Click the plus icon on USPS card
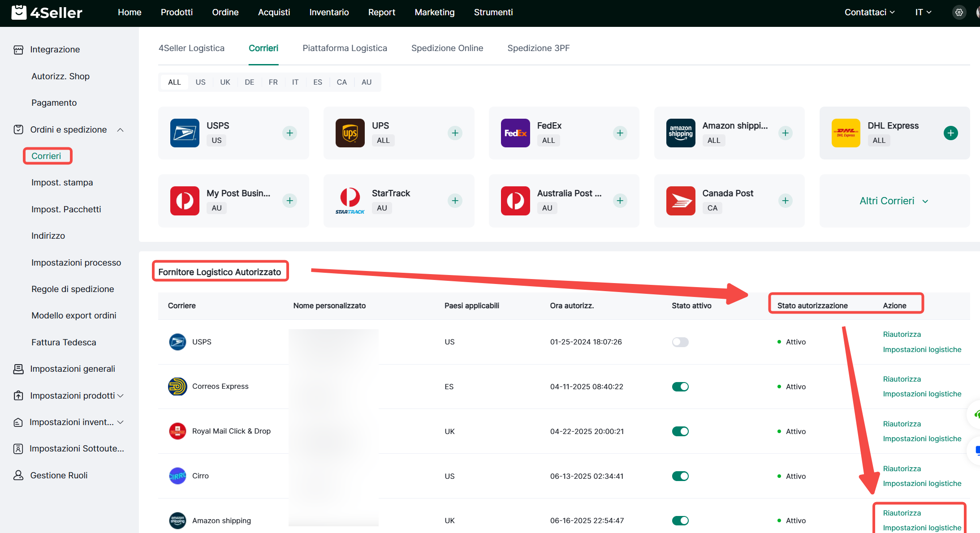 click(x=289, y=133)
